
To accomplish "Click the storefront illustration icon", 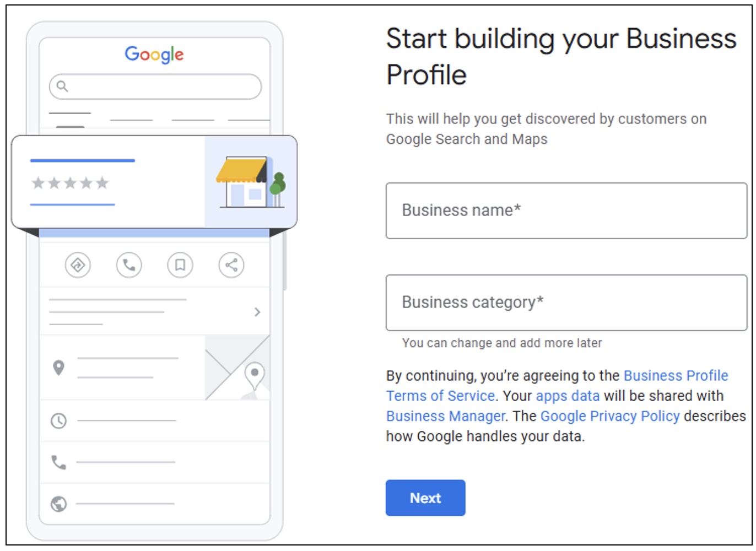I will coord(251,182).
